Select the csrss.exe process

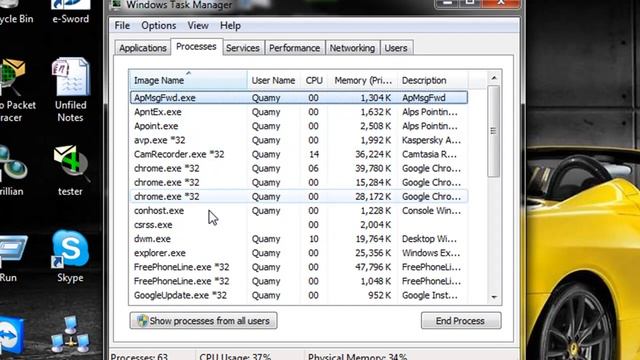(x=299, y=224)
